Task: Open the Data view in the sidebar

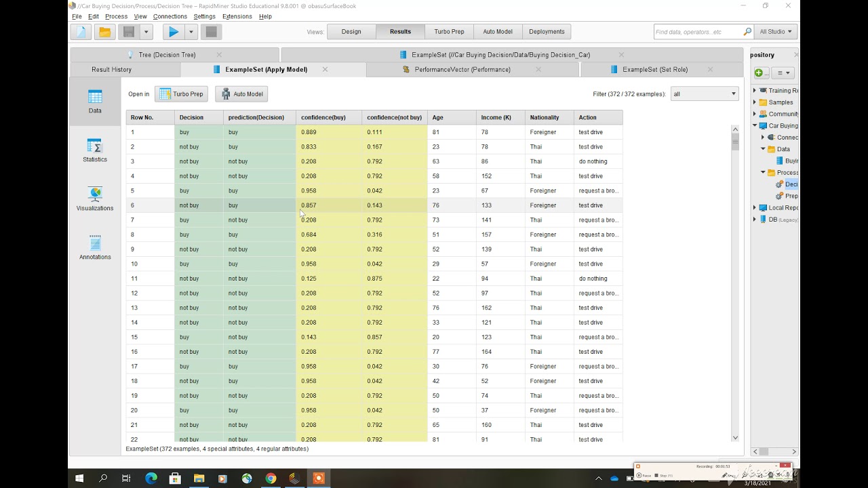Action: point(95,101)
